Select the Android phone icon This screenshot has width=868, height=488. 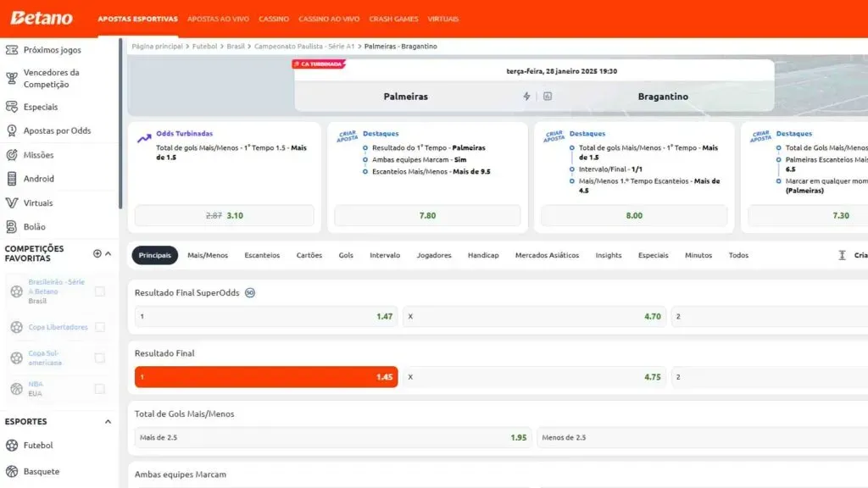click(x=12, y=179)
